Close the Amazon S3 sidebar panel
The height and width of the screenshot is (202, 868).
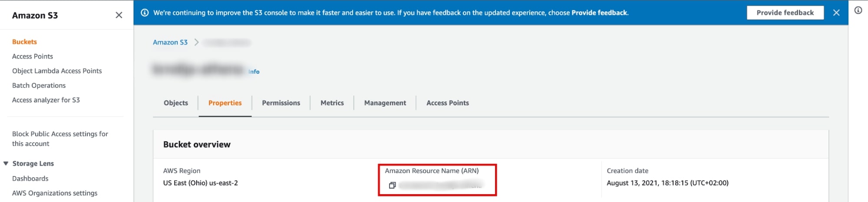click(x=119, y=15)
